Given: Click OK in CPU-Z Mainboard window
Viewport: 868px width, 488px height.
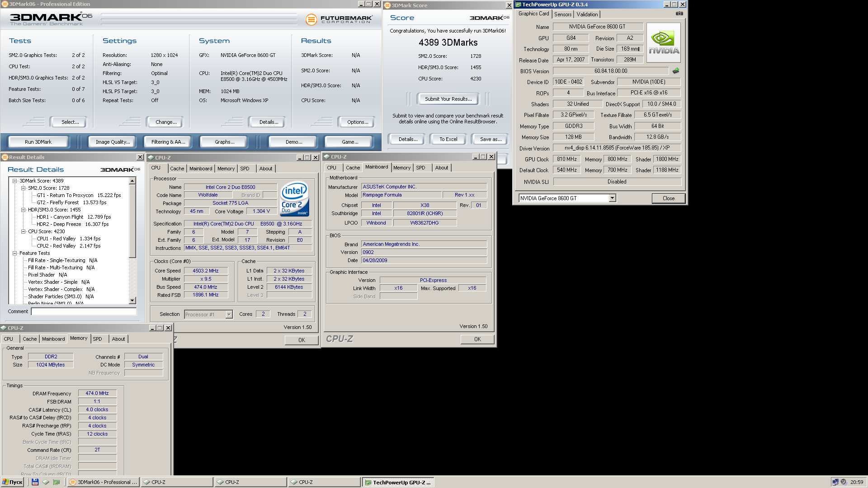Looking at the screenshot, I should 477,339.
